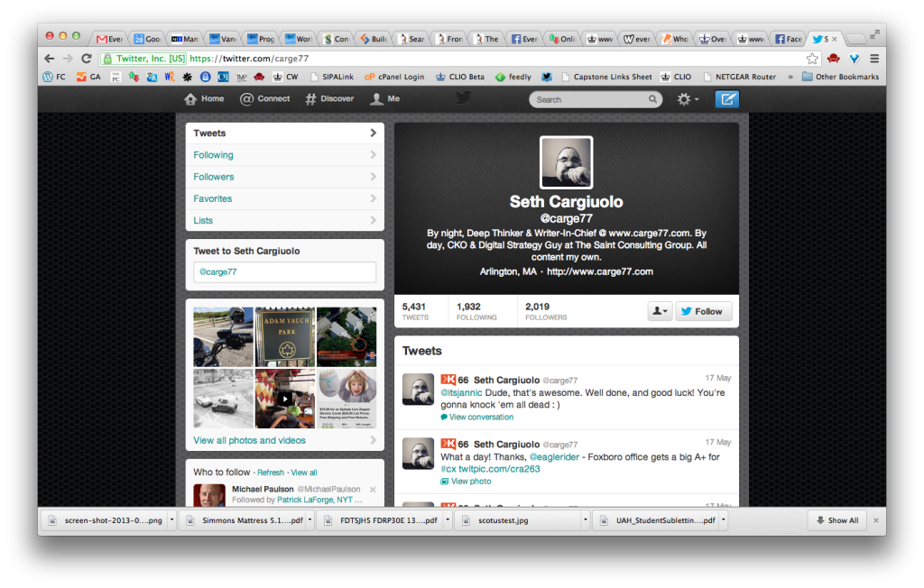Open dropdown for UAH_StudentSublettin pdf download
The height and width of the screenshot is (588, 924).
(723, 520)
